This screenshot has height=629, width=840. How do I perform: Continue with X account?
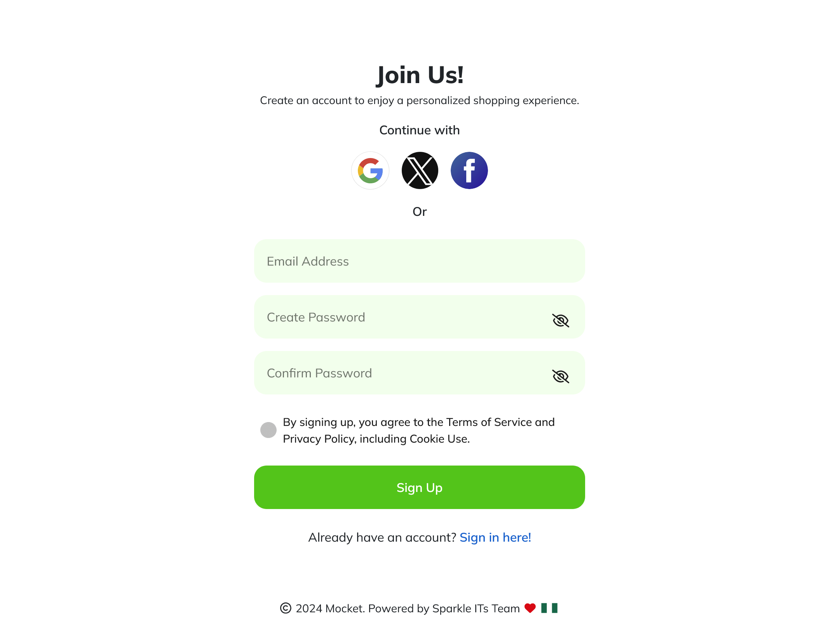click(x=420, y=170)
